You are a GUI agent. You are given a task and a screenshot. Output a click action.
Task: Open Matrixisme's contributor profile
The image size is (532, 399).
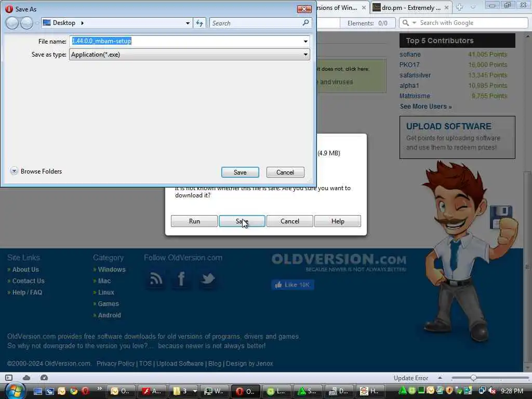(x=415, y=96)
